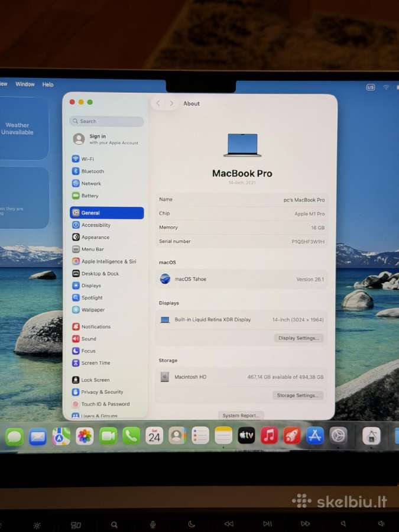The image size is (399, 532).
Task: Open Appearance settings
Action: coord(90,237)
